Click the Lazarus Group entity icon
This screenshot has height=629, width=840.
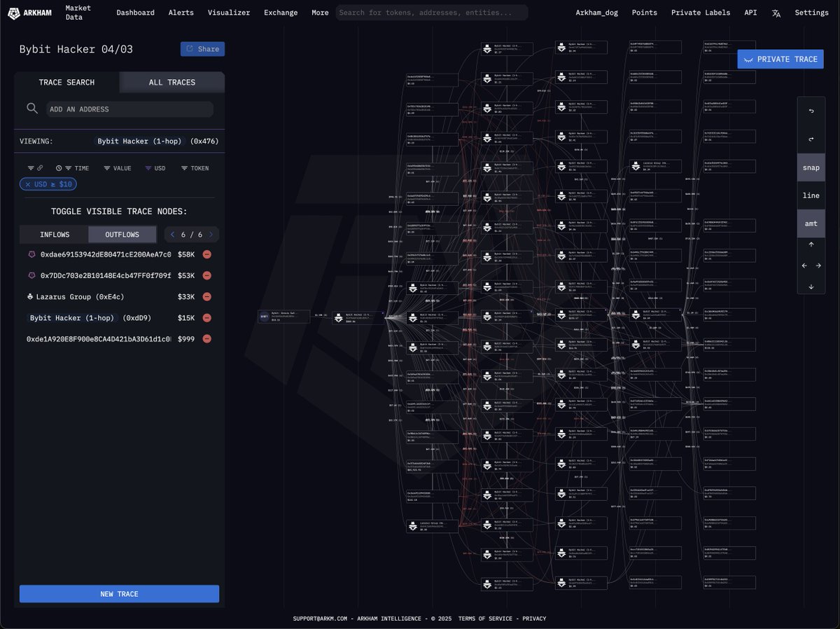click(31, 297)
